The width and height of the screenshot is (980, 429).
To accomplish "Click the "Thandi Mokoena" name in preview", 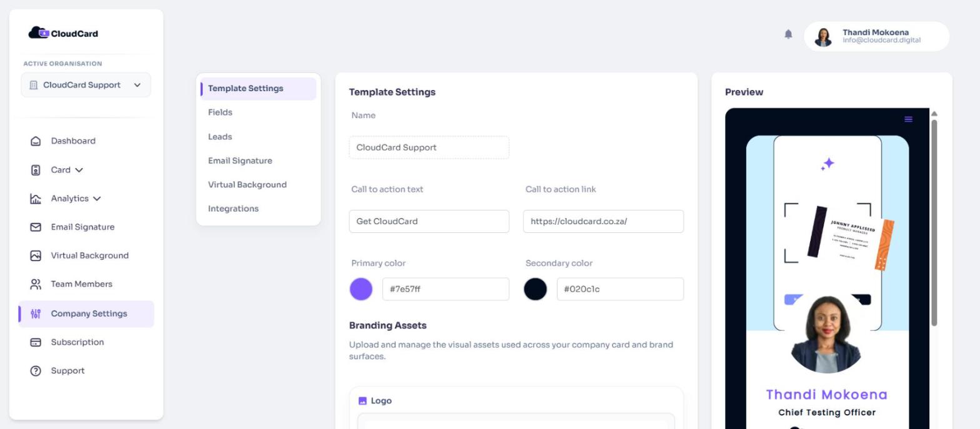I will click(x=827, y=395).
